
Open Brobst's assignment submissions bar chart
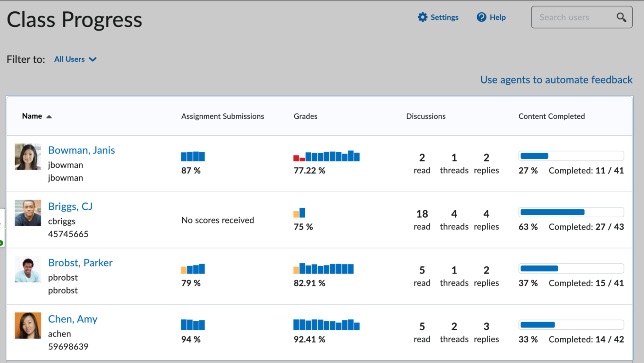[193, 269]
